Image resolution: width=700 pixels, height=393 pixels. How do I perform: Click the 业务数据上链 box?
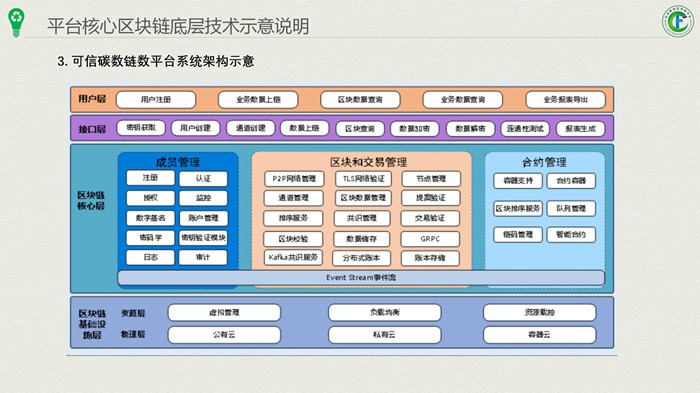tap(258, 100)
